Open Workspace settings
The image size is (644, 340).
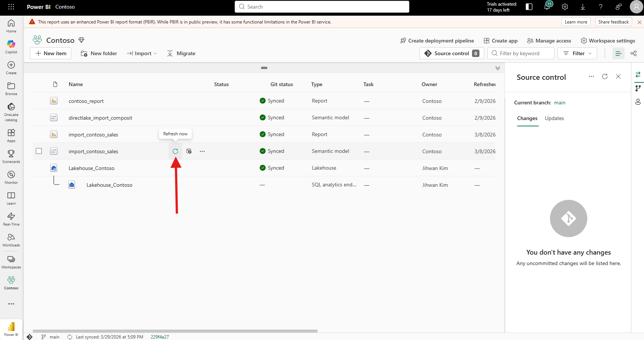point(608,41)
